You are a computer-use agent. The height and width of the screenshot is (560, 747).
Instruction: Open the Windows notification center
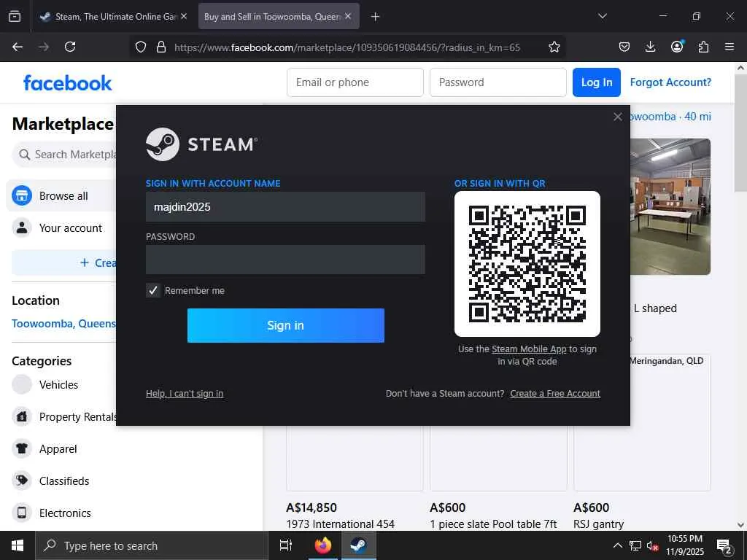(x=724, y=546)
